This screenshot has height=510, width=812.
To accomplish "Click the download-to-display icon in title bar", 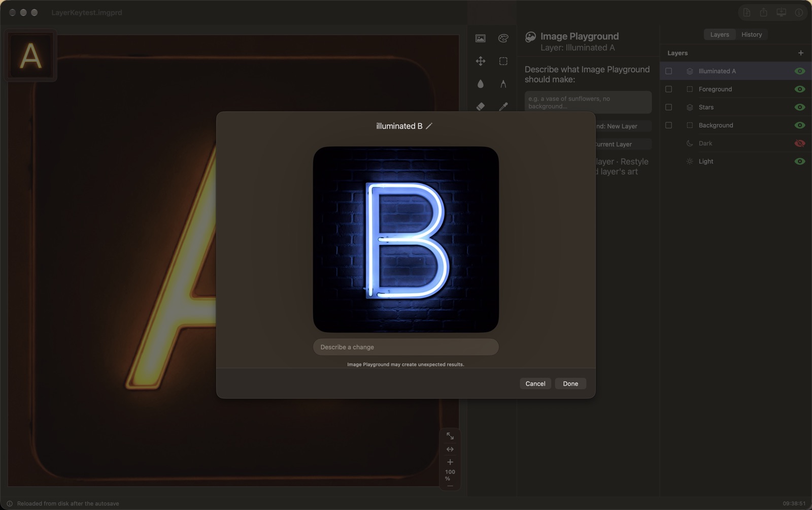I will [781, 12].
